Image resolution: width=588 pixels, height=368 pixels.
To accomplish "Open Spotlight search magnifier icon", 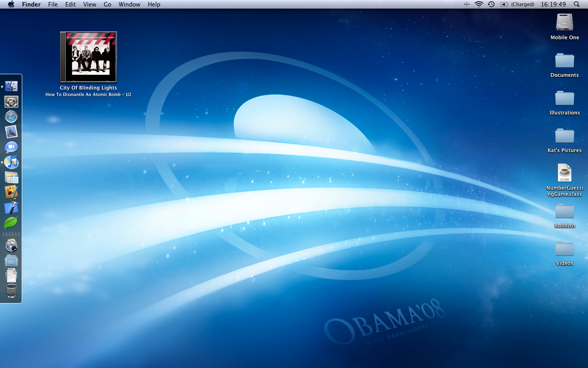I will pyautogui.click(x=577, y=4).
